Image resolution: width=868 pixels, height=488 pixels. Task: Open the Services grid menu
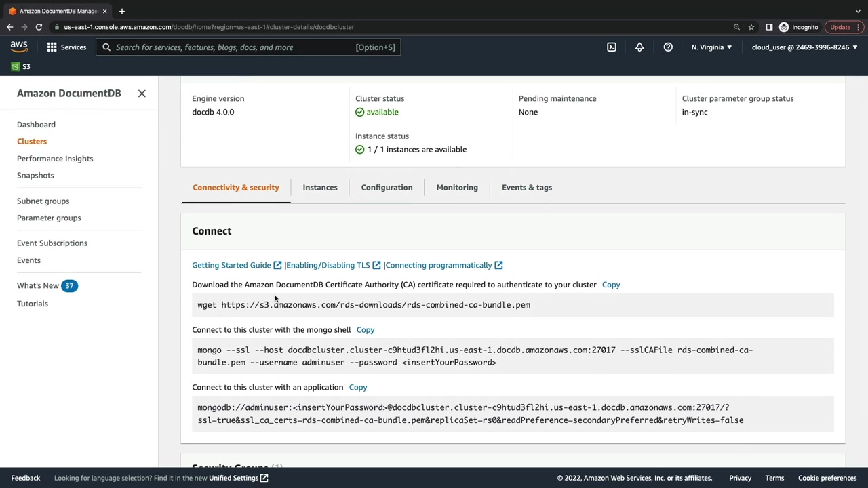tap(66, 47)
